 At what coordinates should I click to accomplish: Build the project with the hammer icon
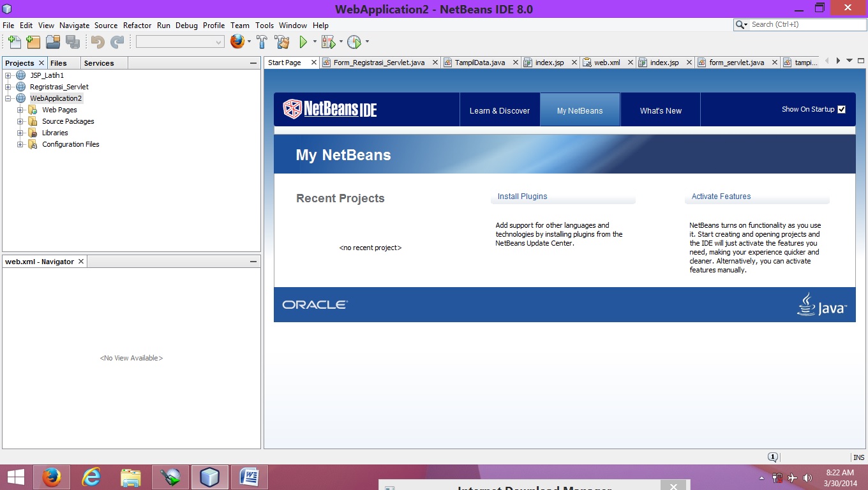(x=262, y=41)
